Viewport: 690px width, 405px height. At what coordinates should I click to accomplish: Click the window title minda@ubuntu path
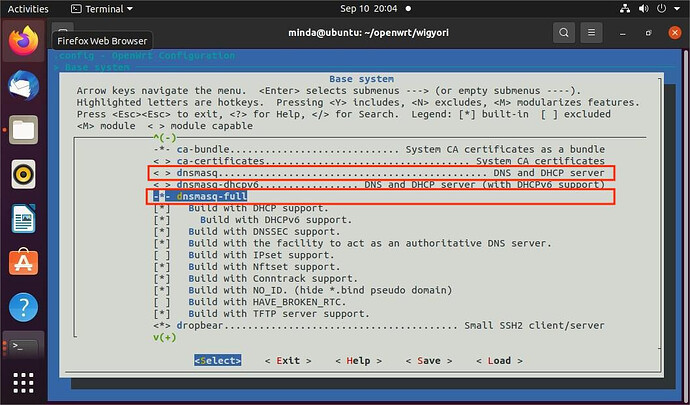click(368, 33)
